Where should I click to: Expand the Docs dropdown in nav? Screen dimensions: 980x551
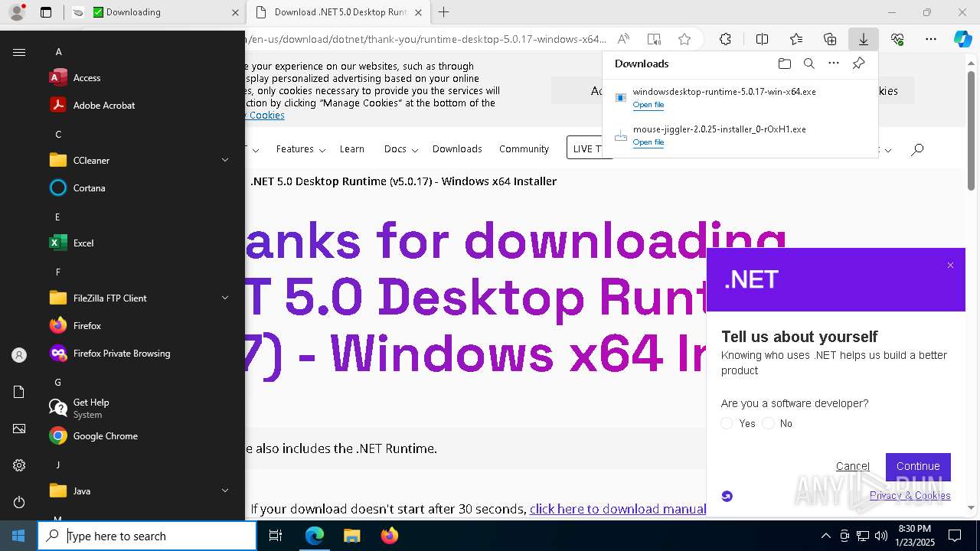pos(401,149)
